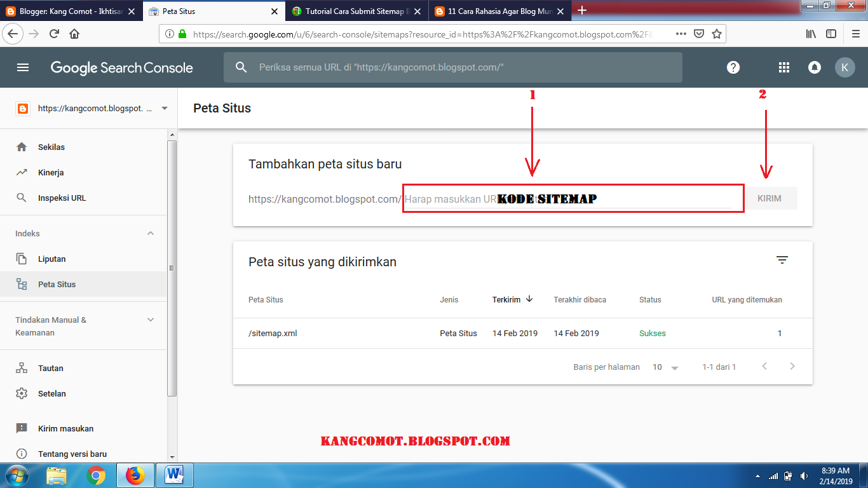
Task: Switch to 11 Cara Rahasia tab
Action: click(x=499, y=11)
